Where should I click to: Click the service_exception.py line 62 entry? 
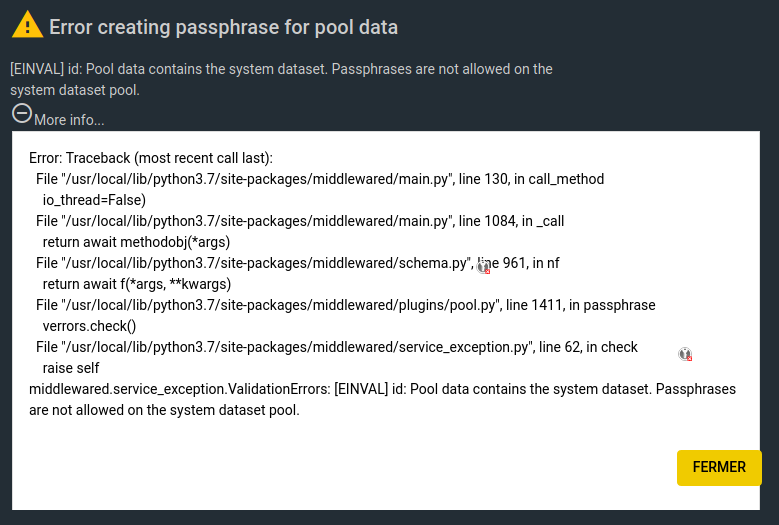tap(337, 347)
